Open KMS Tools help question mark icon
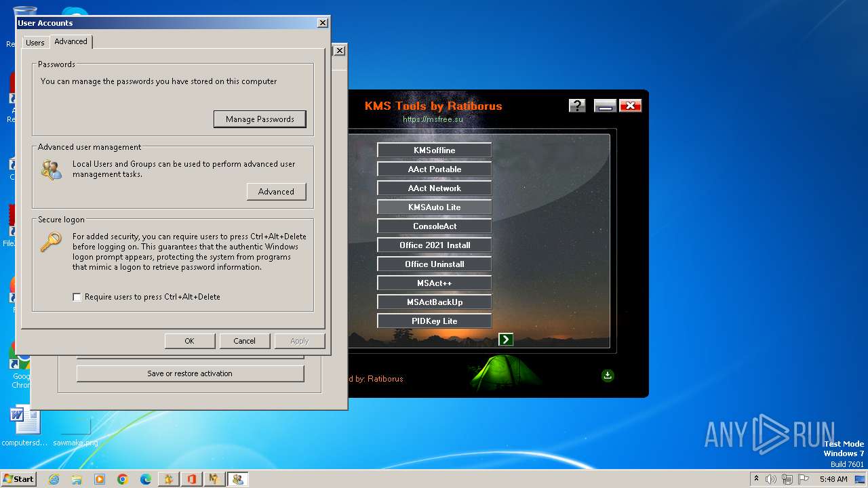The image size is (868, 488). click(x=577, y=105)
